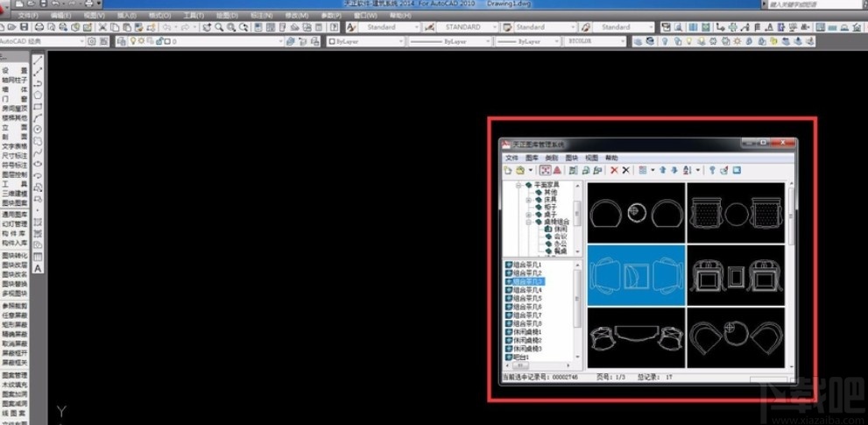Open the AutoCAD 经典 workspace dropdown
This screenshot has width=868, height=425.
coord(82,41)
